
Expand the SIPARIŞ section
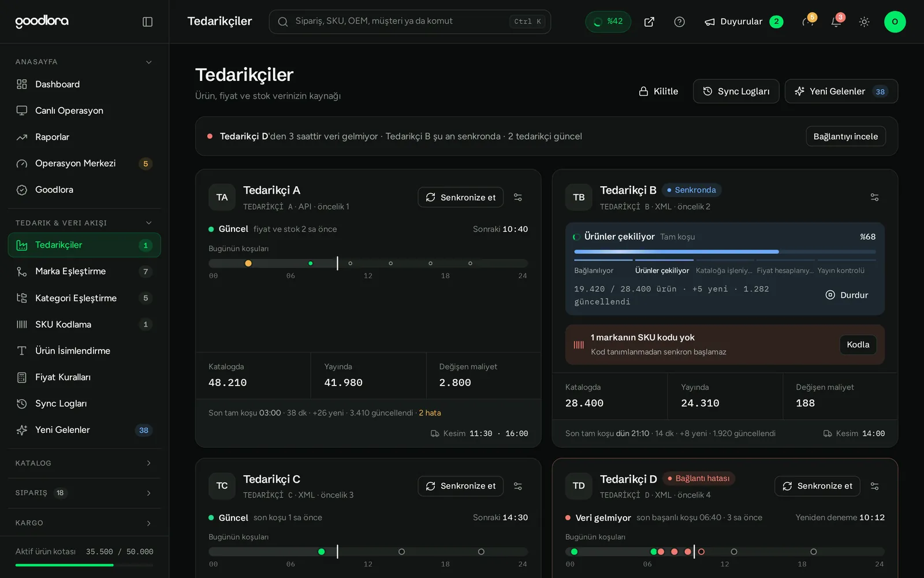coord(84,493)
